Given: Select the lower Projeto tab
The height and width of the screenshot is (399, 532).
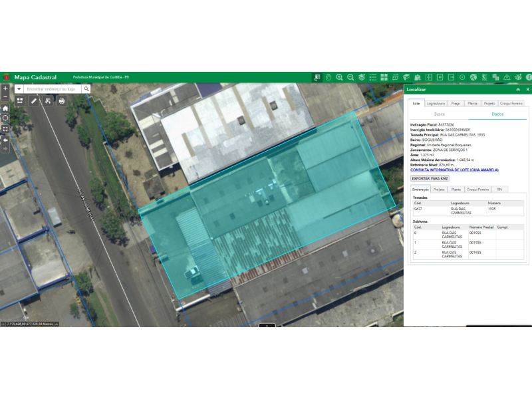Looking at the screenshot, I should (439, 190).
